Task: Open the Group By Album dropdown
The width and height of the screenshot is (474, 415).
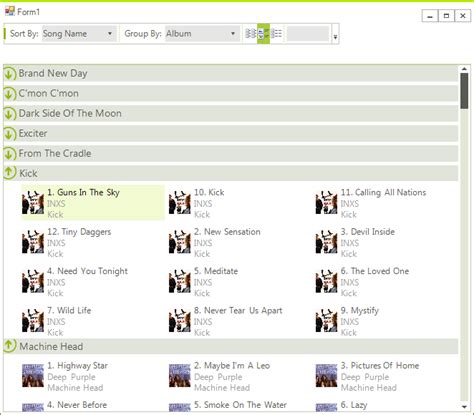Action: (202, 34)
